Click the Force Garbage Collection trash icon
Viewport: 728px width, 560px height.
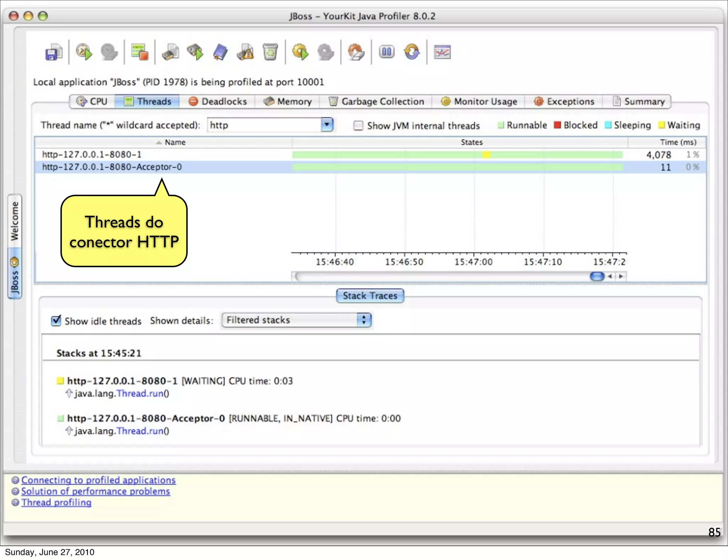pos(270,52)
